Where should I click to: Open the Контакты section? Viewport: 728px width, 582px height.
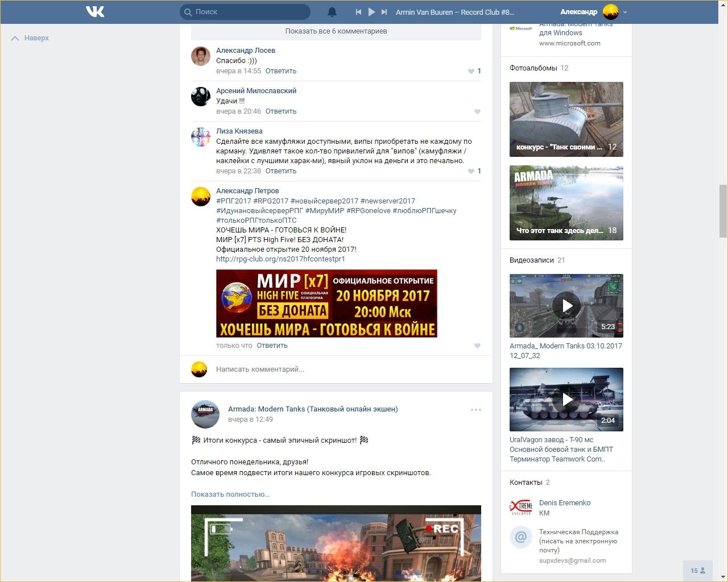[x=526, y=483]
